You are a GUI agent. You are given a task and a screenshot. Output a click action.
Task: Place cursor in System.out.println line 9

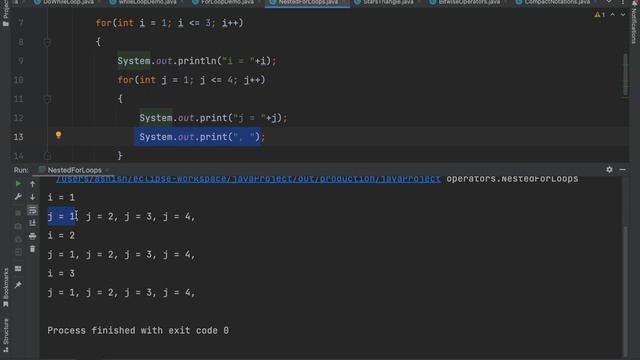(197, 61)
